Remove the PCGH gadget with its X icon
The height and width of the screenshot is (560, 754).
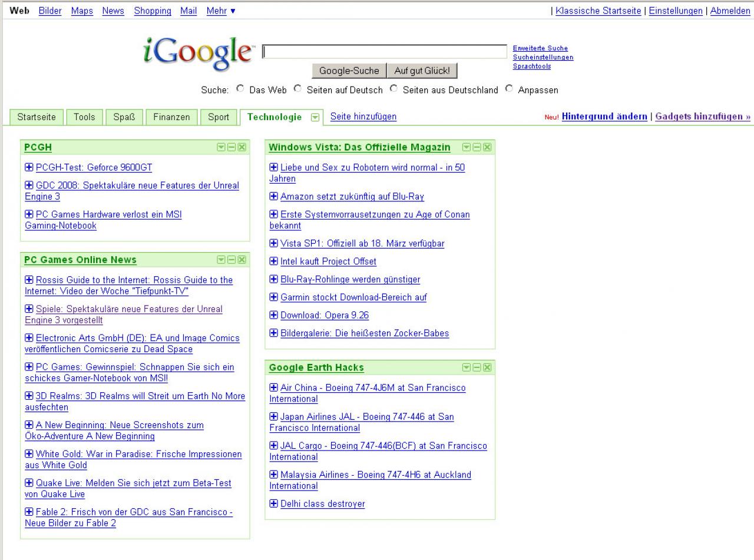click(x=242, y=147)
